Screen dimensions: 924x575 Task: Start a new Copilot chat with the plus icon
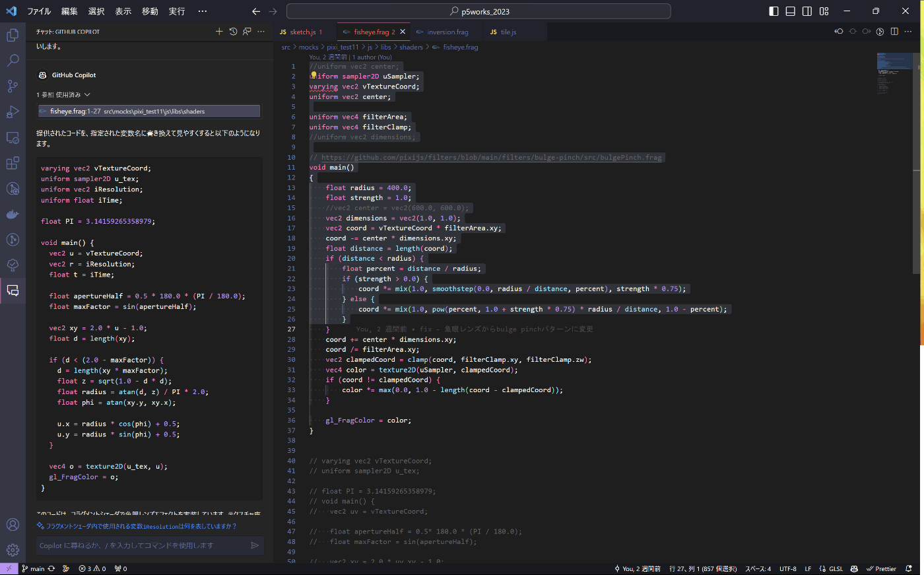tap(219, 32)
